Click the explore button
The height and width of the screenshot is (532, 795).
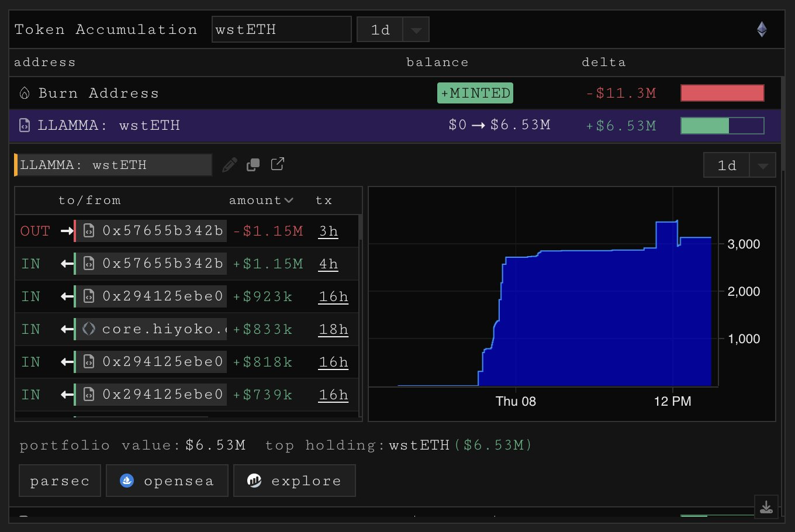pos(295,481)
